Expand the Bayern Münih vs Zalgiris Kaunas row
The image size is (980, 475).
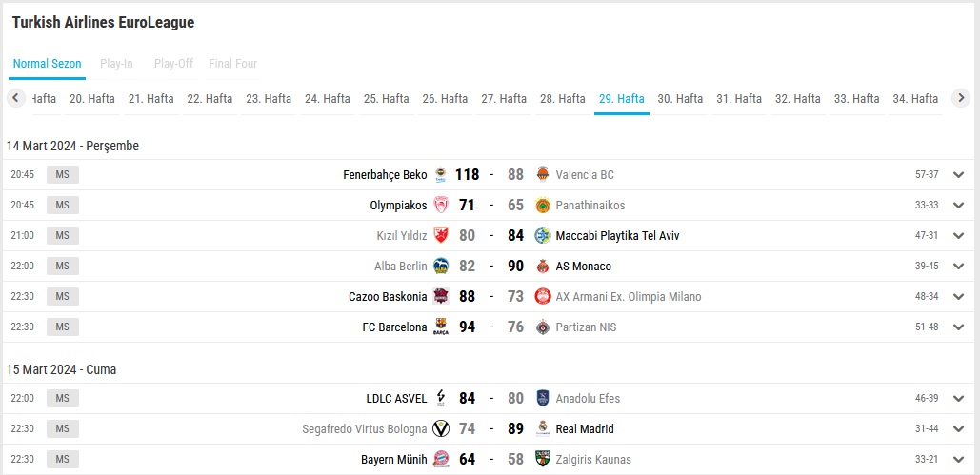pos(959,460)
